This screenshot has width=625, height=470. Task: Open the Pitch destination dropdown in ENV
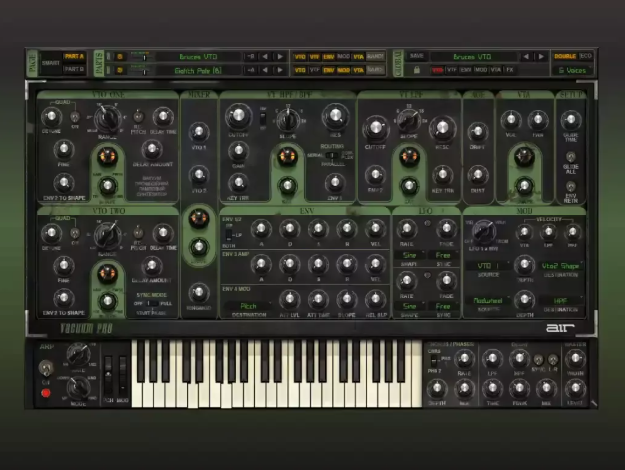pos(249,306)
